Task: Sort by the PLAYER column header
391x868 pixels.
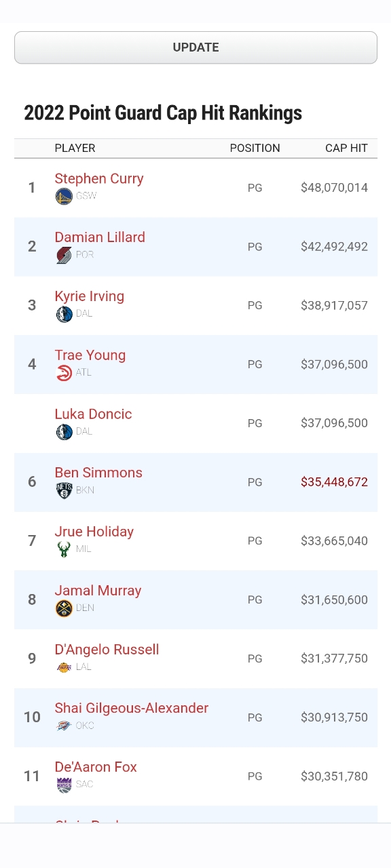Action: 75,148
